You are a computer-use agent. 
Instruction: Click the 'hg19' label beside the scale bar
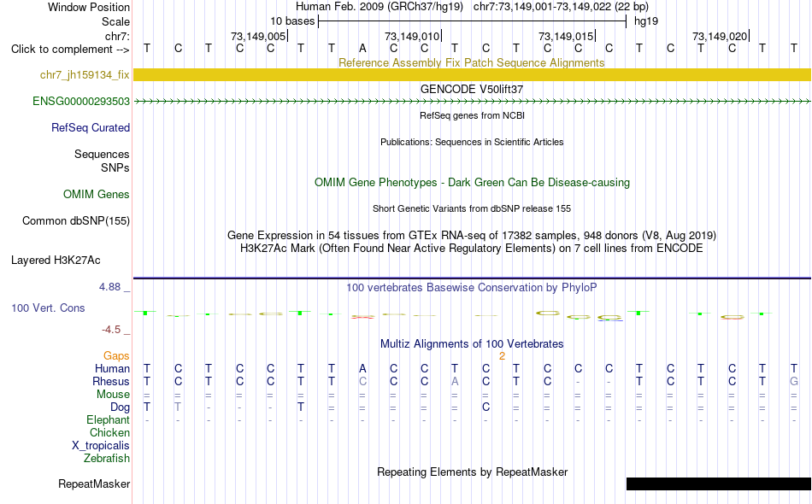click(x=646, y=21)
